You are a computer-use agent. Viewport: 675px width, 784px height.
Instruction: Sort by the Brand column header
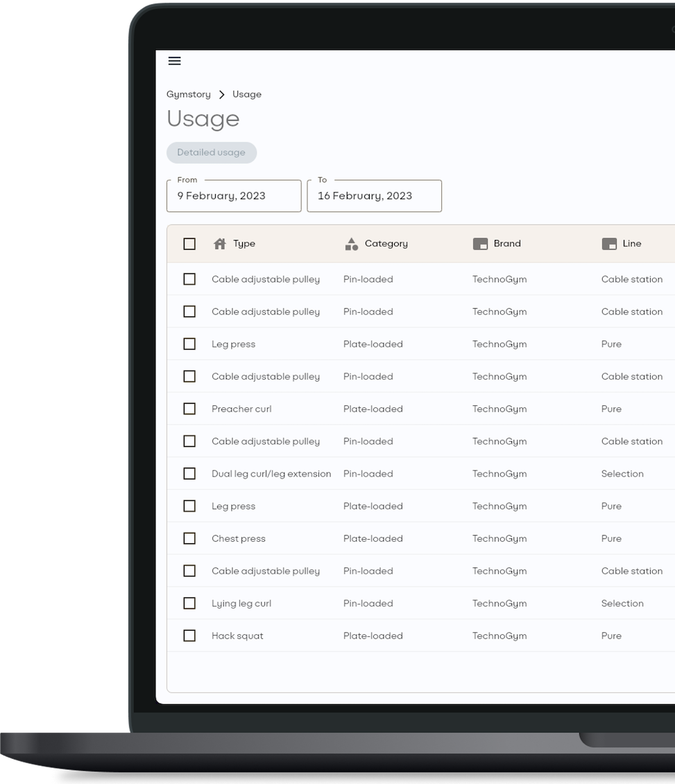tap(507, 244)
